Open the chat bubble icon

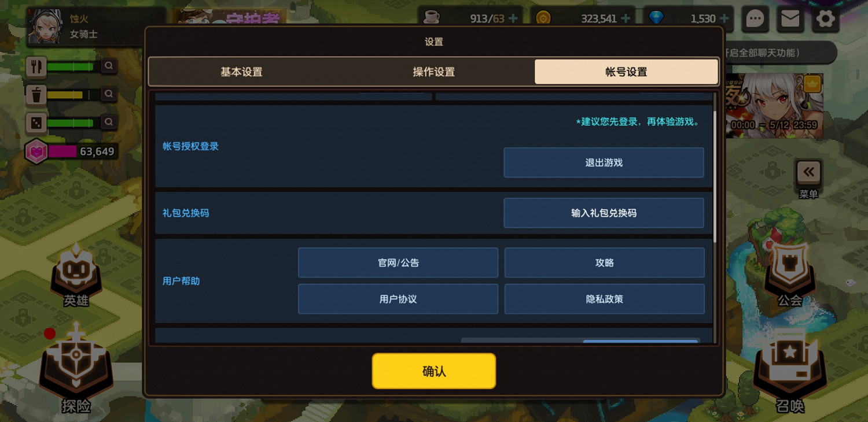(755, 19)
